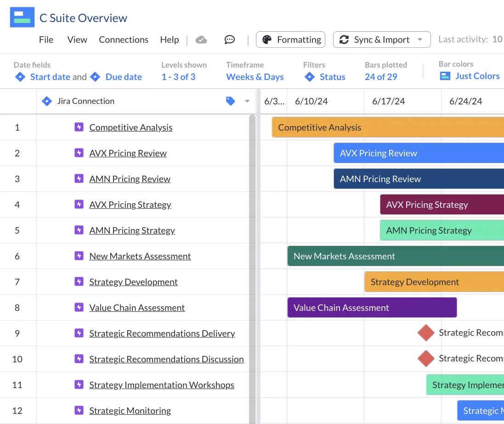
Task: Open the Competitive Analysis issue link
Action: pyautogui.click(x=131, y=127)
